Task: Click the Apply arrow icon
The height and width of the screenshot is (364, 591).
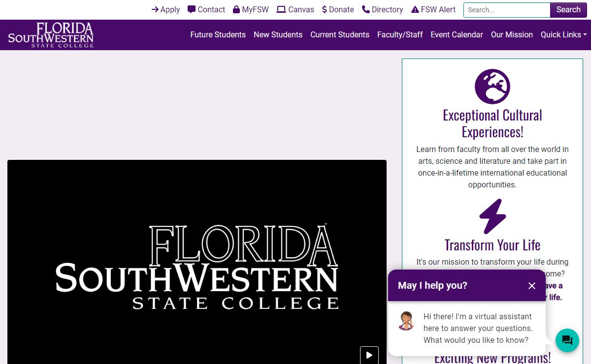Action: pos(155,9)
